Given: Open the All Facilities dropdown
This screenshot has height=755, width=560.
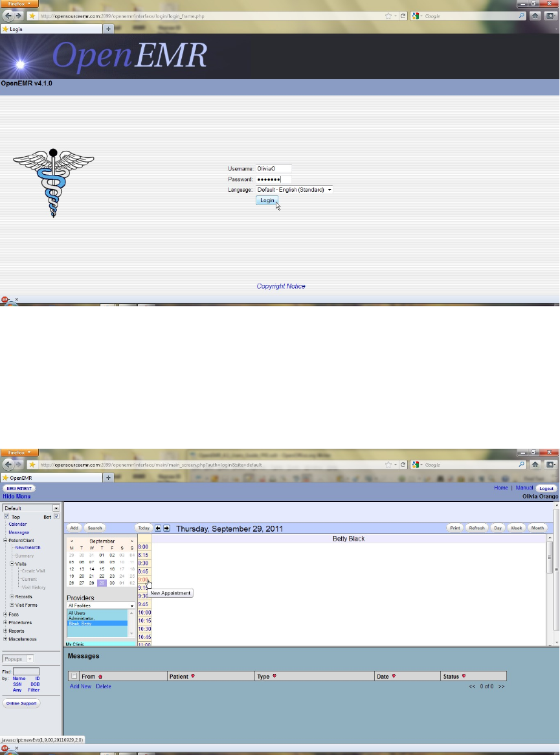Looking at the screenshot, I should click(100, 605).
